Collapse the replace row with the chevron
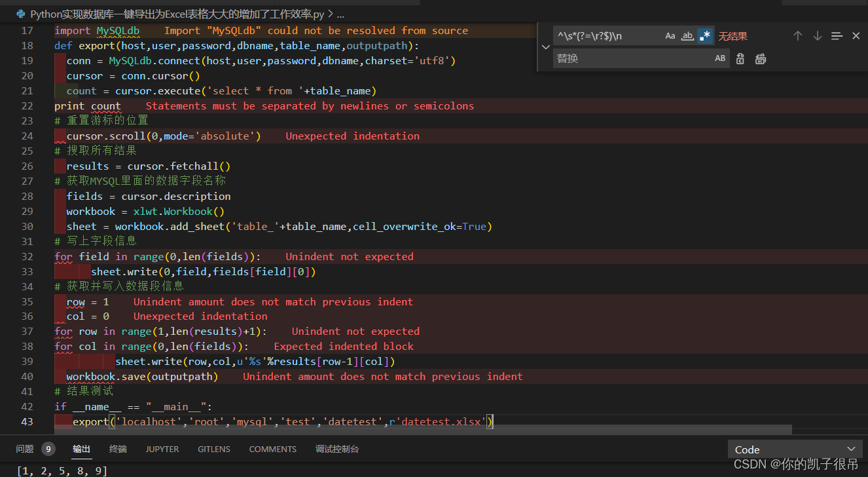This screenshot has width=868, height=477. tap(545, 47)
